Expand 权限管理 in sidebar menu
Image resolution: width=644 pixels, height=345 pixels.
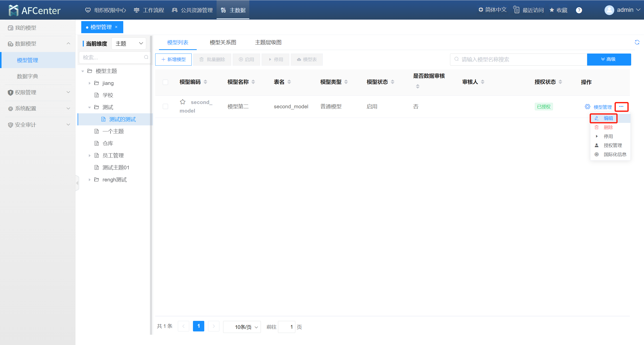point(38,92)
